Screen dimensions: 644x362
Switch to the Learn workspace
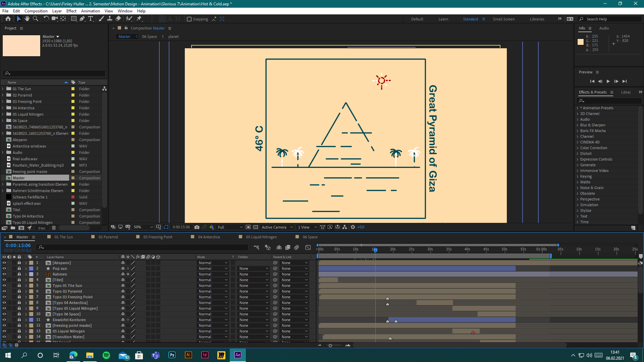[443, 19]
